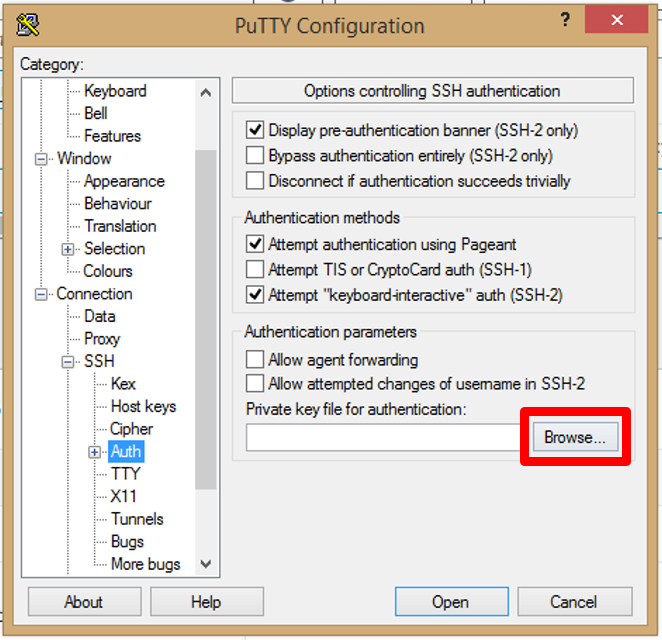Click the category tree scroll-up arrow
The image size is (662, 640).
point(206,92)
